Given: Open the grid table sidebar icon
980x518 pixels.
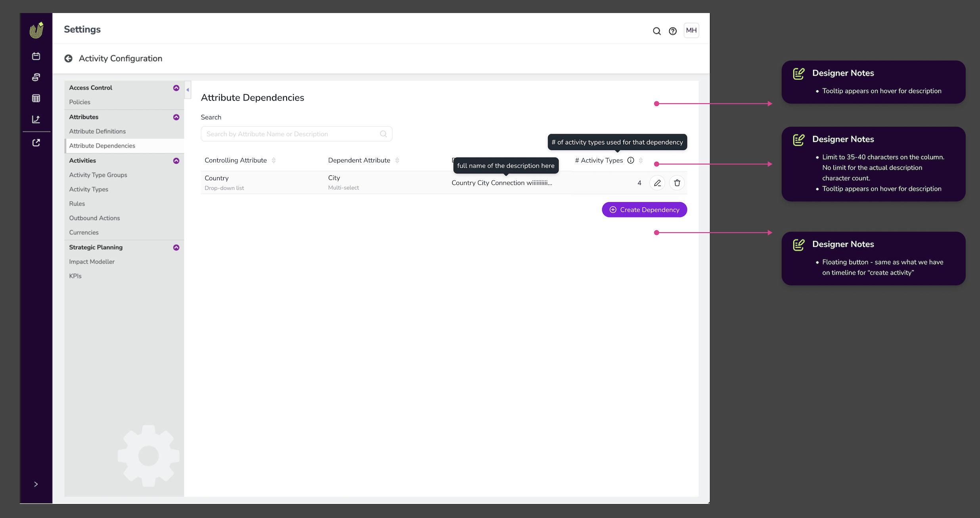Looking at the screenshot, I should (x=36, y=98).
